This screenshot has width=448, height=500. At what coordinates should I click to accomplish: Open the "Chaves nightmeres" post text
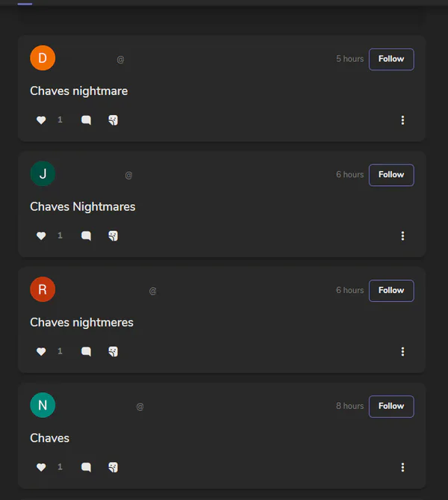click(81, 323)
